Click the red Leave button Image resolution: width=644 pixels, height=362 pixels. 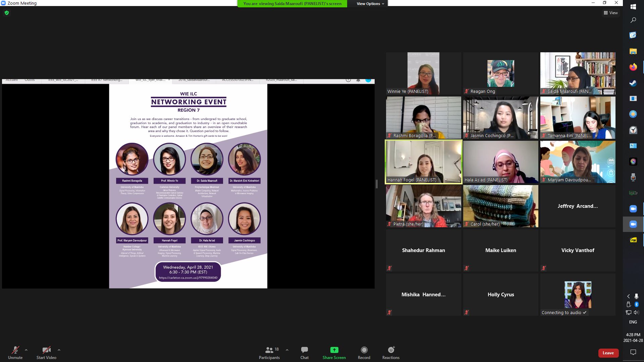[x=608, y=353]
